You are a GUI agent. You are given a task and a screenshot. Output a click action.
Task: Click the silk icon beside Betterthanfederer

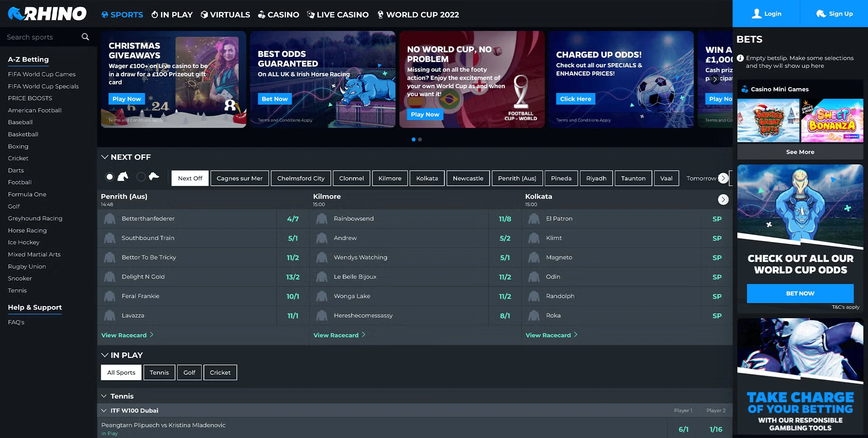[x=109, y=219]
